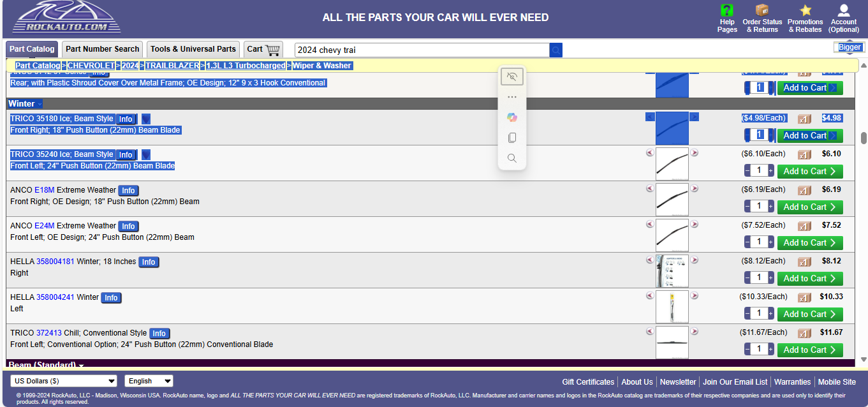Click the search icon in selection popup
This screenshot has width=868, height=407.
click(512, 158)
